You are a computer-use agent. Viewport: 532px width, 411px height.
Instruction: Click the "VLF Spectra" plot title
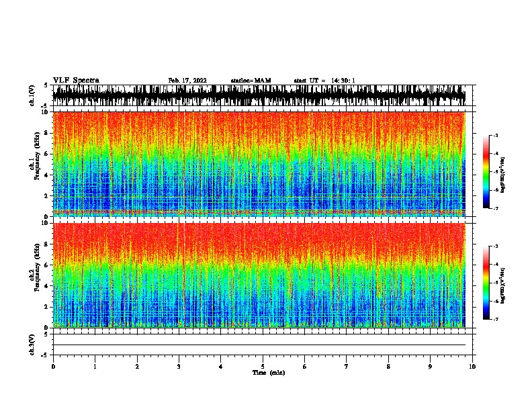pos(76,81)
